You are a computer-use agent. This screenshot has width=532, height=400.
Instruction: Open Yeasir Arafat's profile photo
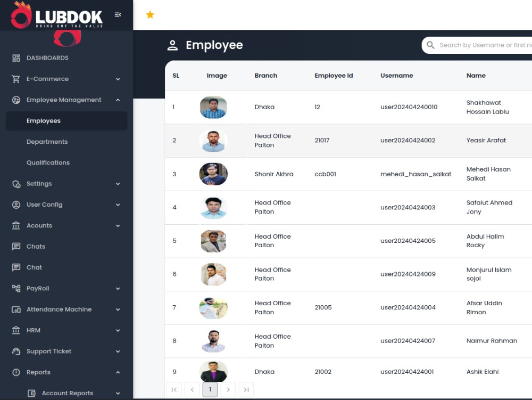(213, 141)
